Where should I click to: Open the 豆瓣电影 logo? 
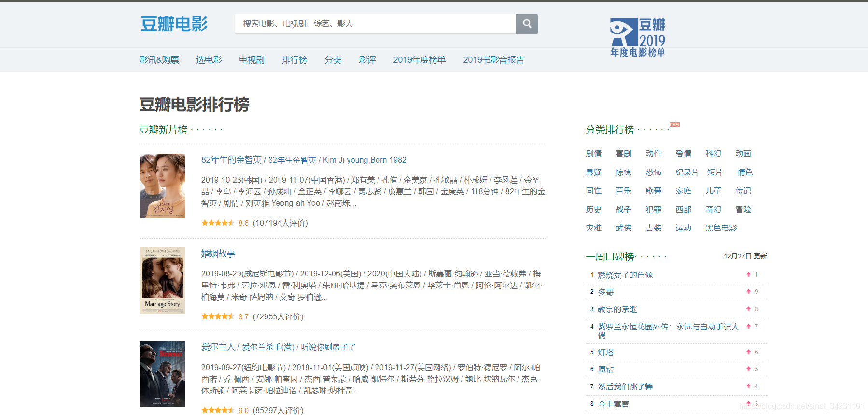[174, 24]
